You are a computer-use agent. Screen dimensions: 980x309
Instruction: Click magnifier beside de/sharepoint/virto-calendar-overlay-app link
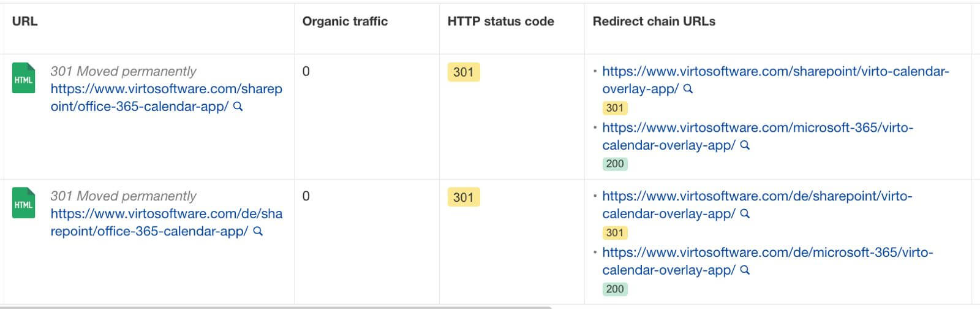click(x=745, y=214)
